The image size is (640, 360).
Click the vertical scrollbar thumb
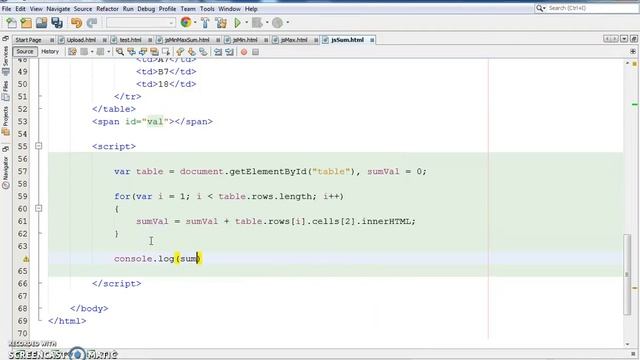click(x=627, y=274)
